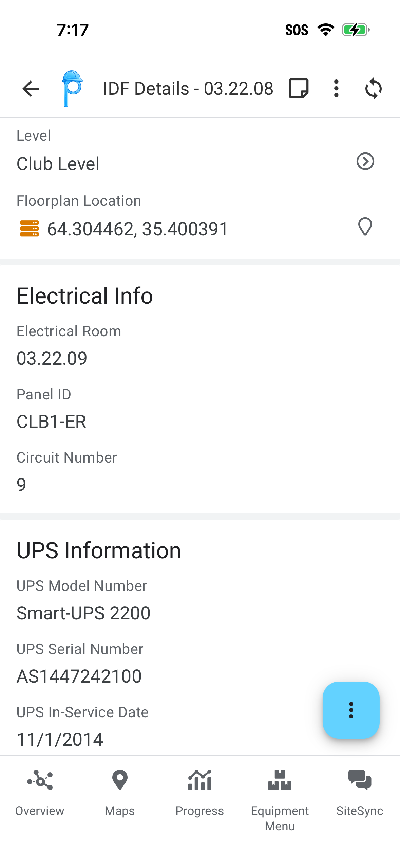Tap the orange server rack icon
Screen dimensions: 400x868
(30, 229)
